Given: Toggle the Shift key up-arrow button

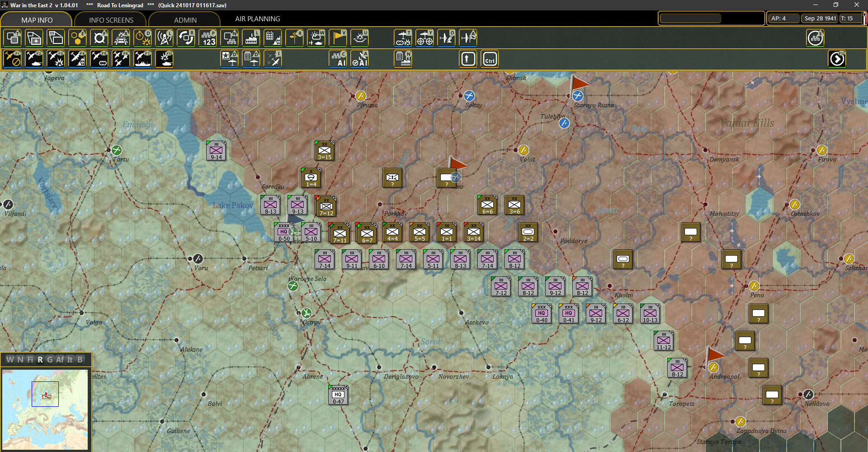Looking at the screenshot, I should [468, 59].
